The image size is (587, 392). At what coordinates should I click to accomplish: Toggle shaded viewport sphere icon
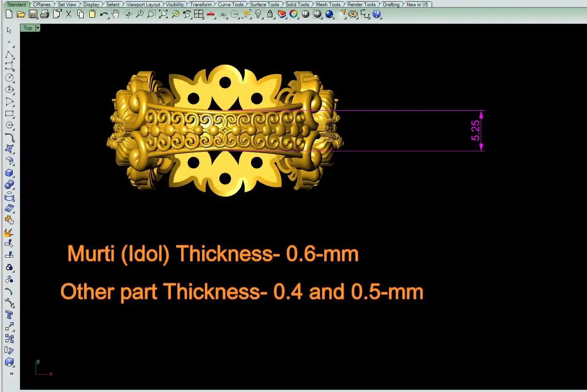(305, 14)
